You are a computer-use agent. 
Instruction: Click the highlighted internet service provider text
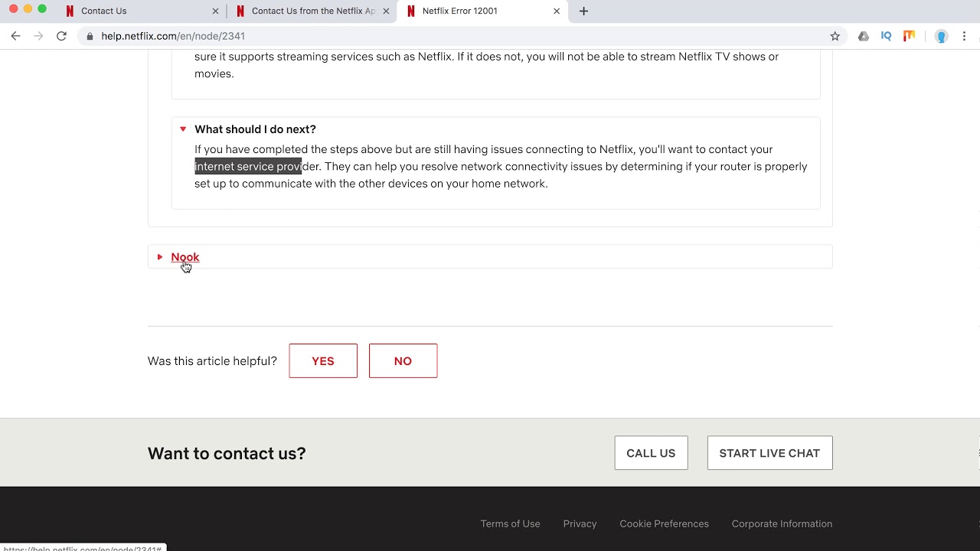(248, 166)
